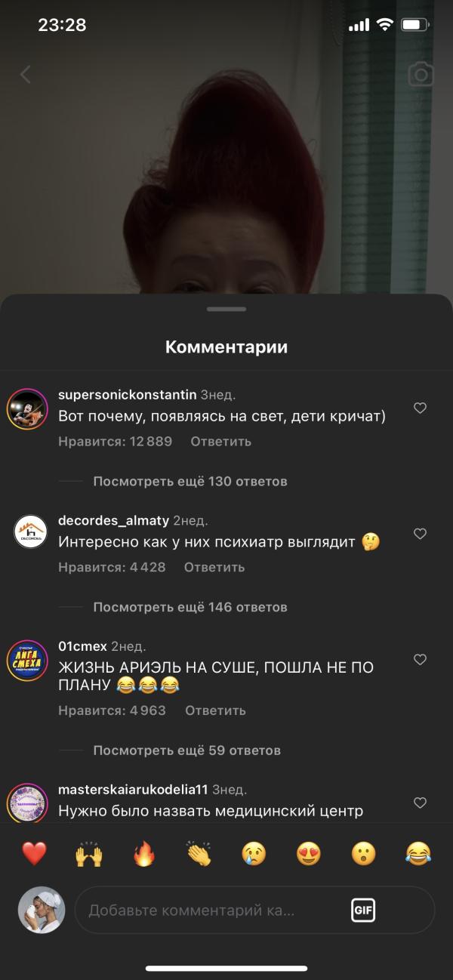Insert the heart-eyes emoji
The height and width of the screenshot is (980, 453).
(x=308, y=854)
